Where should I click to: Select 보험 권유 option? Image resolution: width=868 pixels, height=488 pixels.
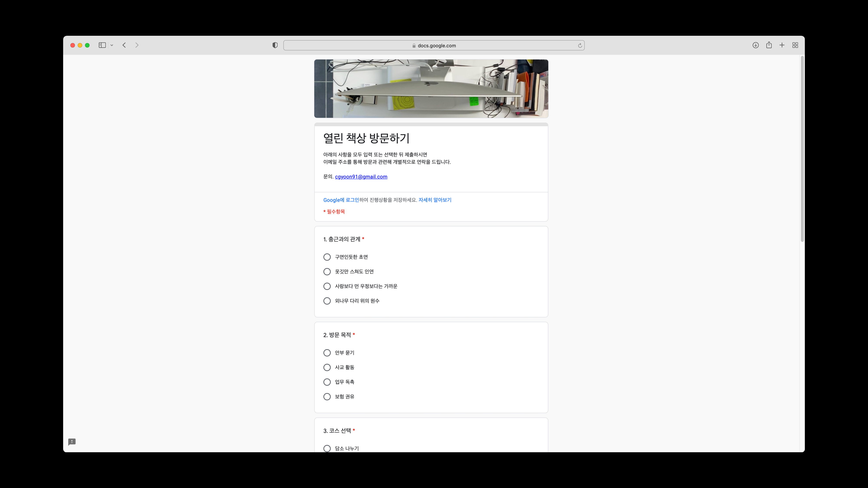(327, 397)
